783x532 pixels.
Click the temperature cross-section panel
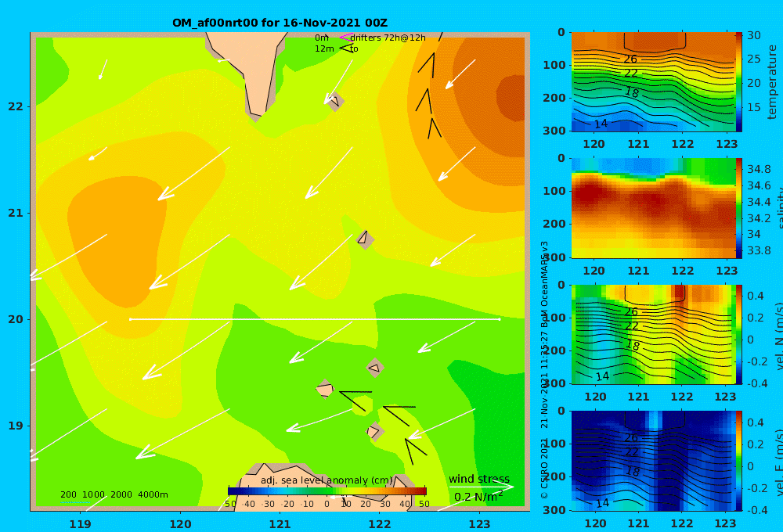pos(653,82)
